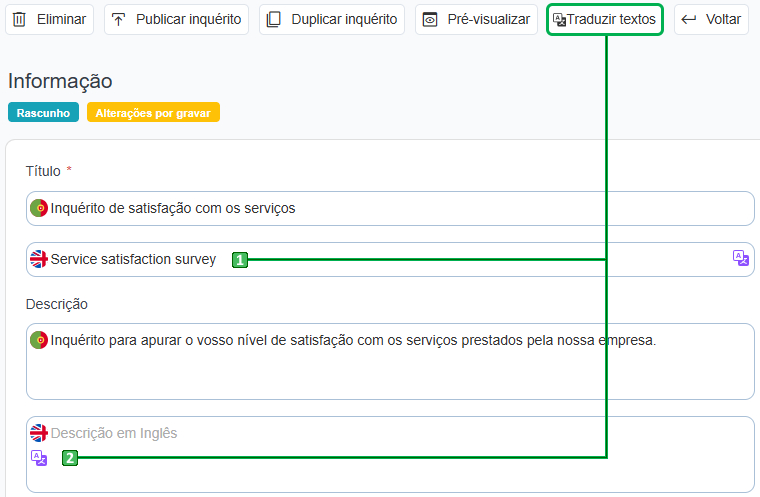Click the Portuguese flag in the title field
The width and height of the screenshot is (760, 497).
coord(39,208)
